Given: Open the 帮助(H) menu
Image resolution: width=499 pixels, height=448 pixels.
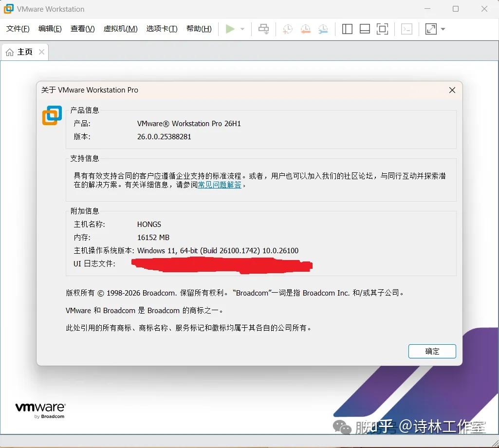Looking at the screenshot, I should tap(199, 29).
